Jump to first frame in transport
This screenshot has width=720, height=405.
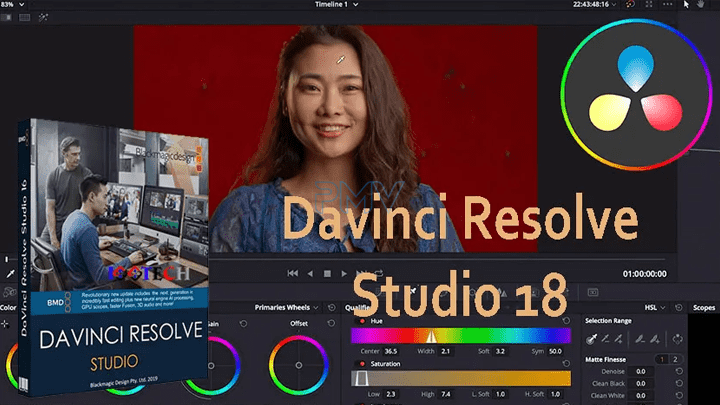tap(292, 274)
